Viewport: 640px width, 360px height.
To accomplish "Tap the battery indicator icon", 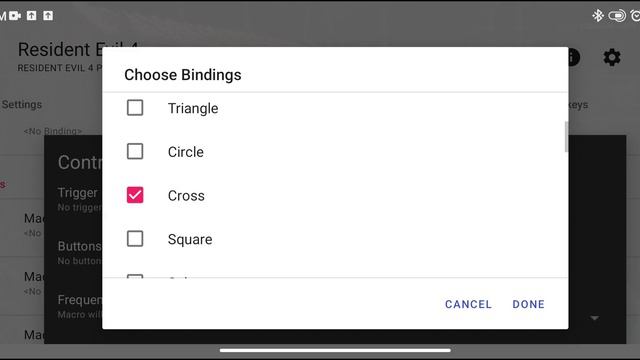I will [617, 16].
